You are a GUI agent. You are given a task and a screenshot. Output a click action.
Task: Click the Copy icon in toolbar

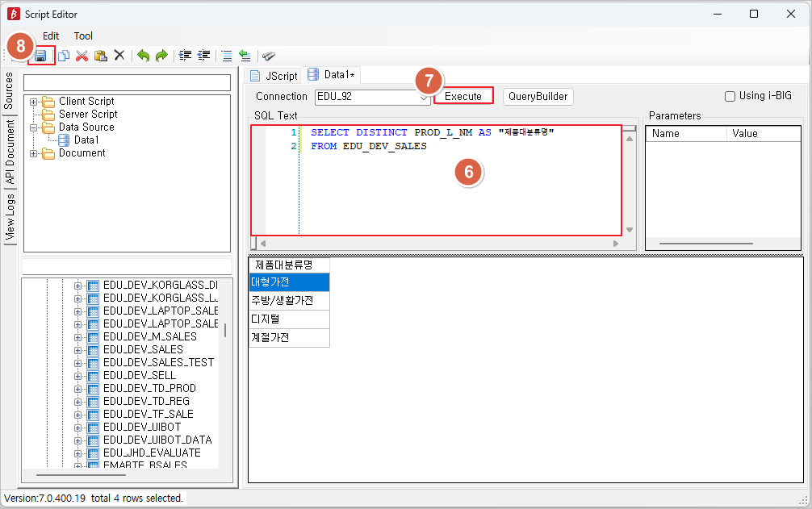(63, 56)
